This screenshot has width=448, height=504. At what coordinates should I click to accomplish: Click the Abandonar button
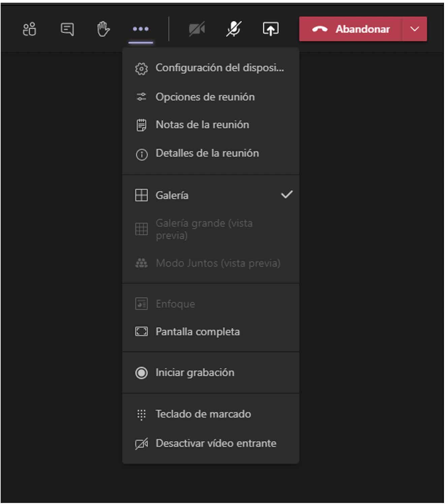pos(351,29)
